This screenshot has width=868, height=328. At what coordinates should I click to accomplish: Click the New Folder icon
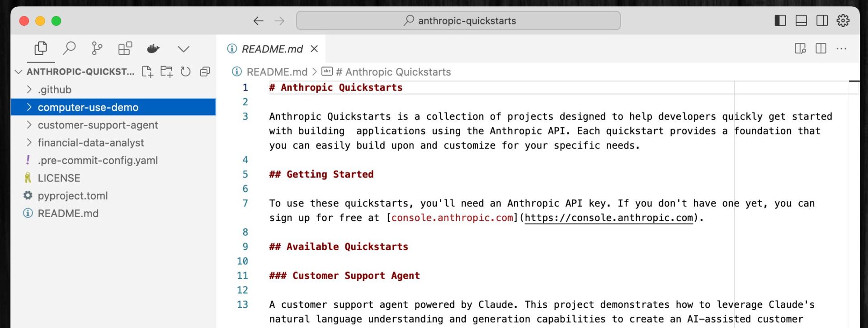(x=166, y=71)
